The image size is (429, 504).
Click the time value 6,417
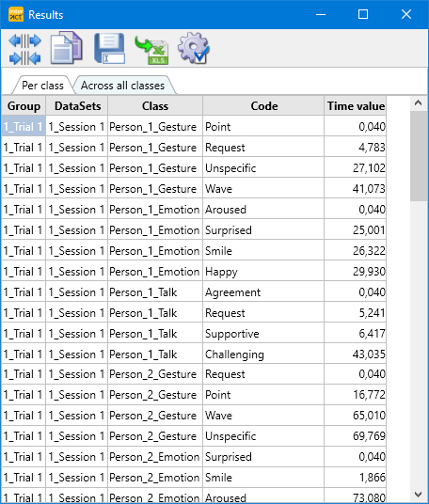[356, 334]
